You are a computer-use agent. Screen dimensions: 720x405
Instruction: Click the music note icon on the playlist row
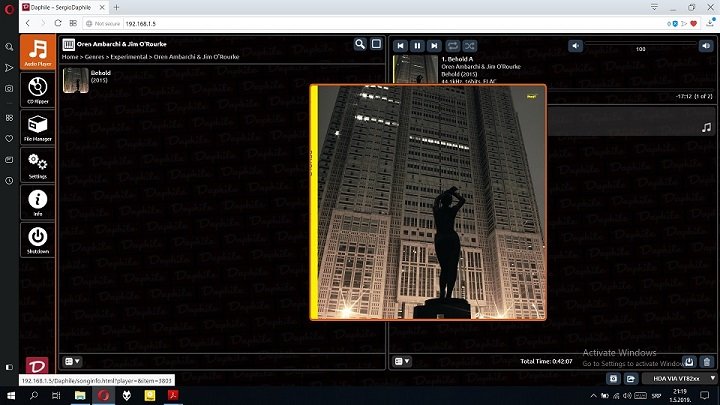(x=706, y=127)
